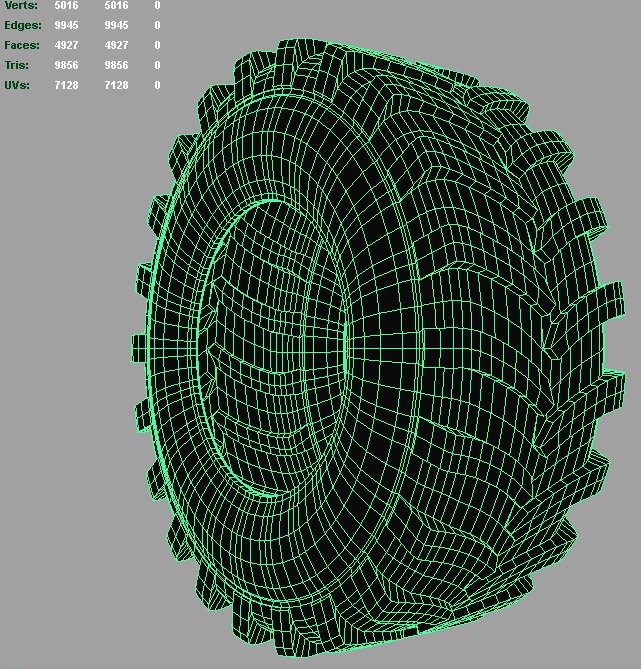Click the second 4927 value in Faces row
Image resolution: width=641 pixels, height=669 pixels.
(117, 45)
